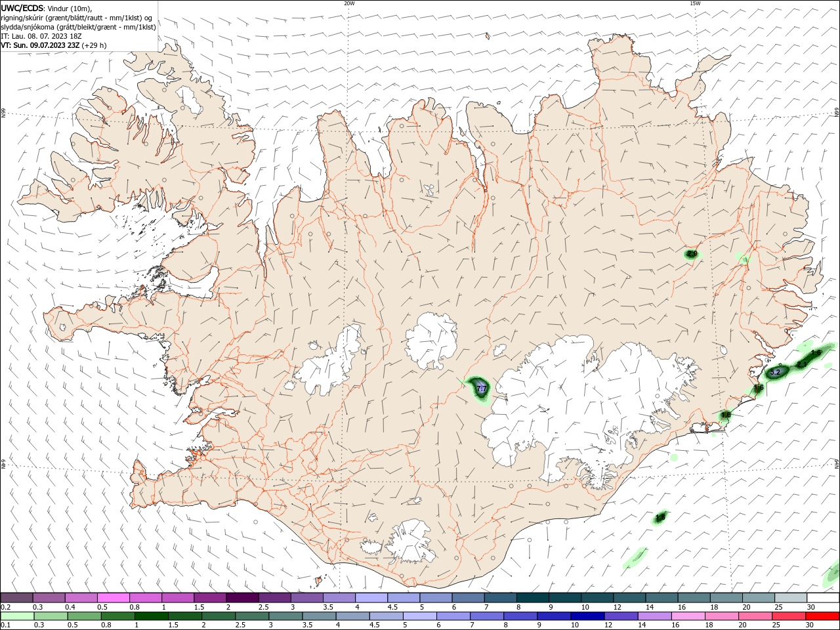The height and width of the screenshot is (630, 840).
Task: Click the 'VT: Sun. 09.07.2023 23Z' valid time
Action: [x=40, y=45]
